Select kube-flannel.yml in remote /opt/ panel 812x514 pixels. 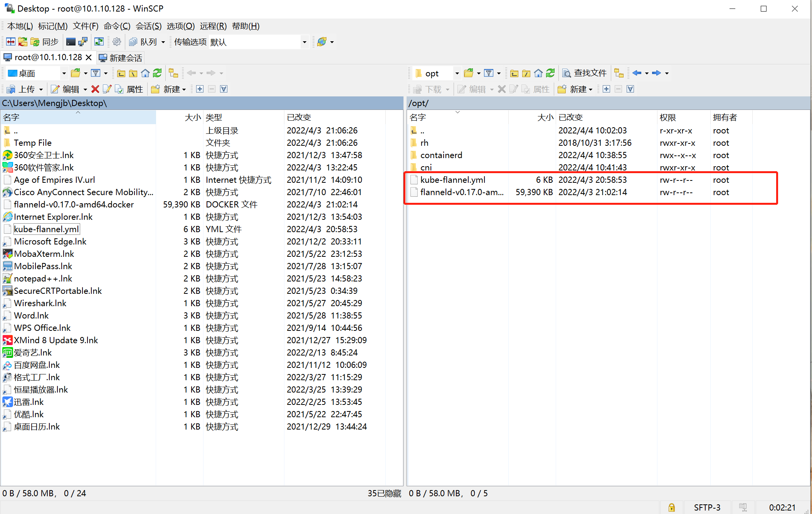tap(453, 180)
